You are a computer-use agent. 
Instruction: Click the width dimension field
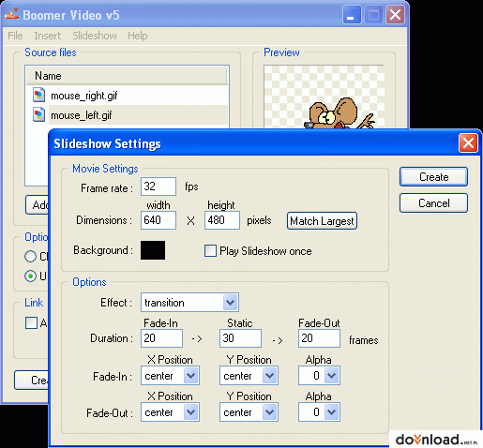[158, 220]
